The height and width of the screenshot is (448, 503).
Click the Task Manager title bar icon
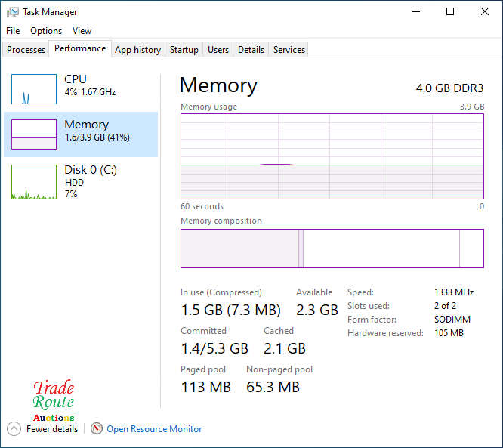(x=13, y=12)
